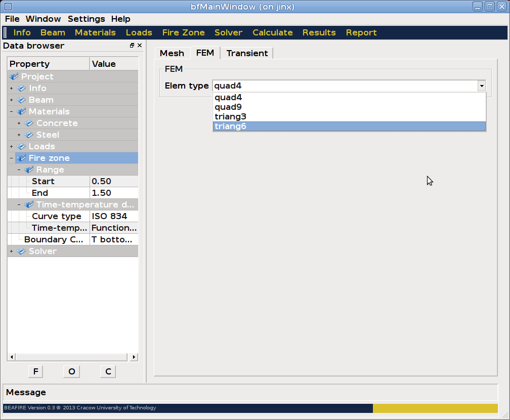510x420 pixels.
Task: Click the Project node icon in tree
Action: [x=14, y=76]
